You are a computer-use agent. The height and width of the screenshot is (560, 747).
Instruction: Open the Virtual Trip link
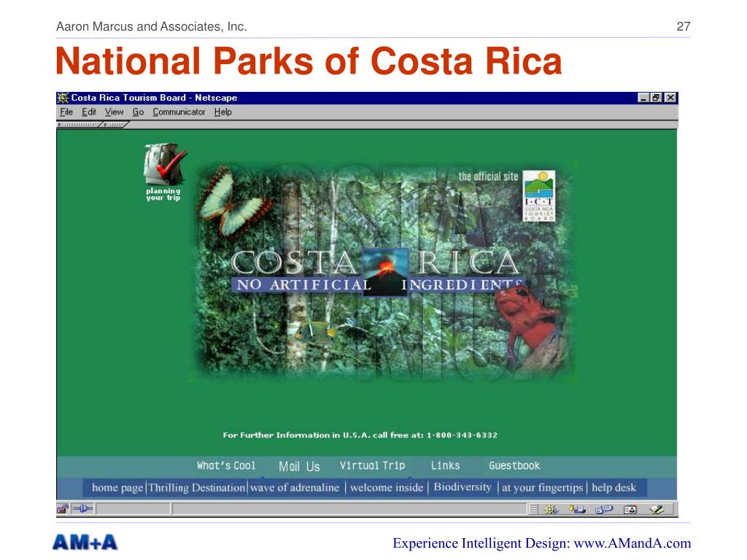tap(373, 466)
